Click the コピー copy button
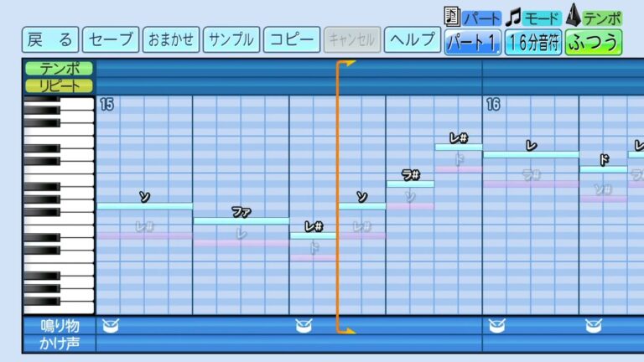 click(291, 39)
